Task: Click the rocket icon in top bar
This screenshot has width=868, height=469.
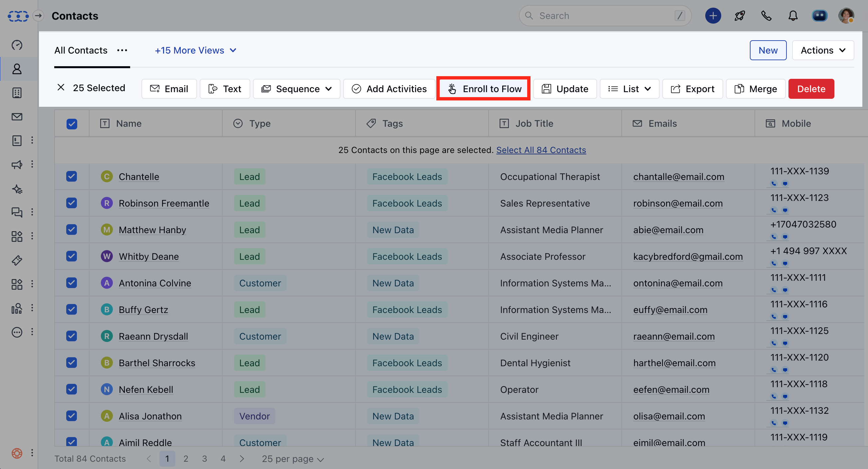Action: tap(740, 16)
